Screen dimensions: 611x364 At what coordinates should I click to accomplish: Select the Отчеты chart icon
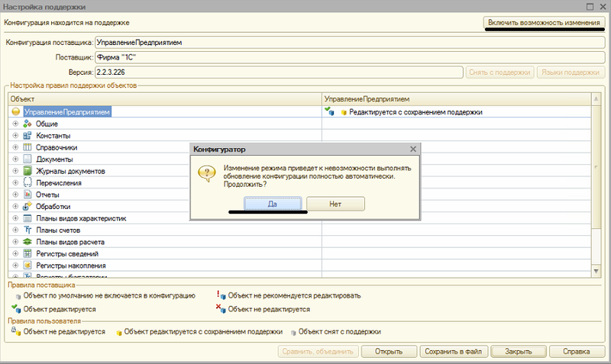coord(27,195)
